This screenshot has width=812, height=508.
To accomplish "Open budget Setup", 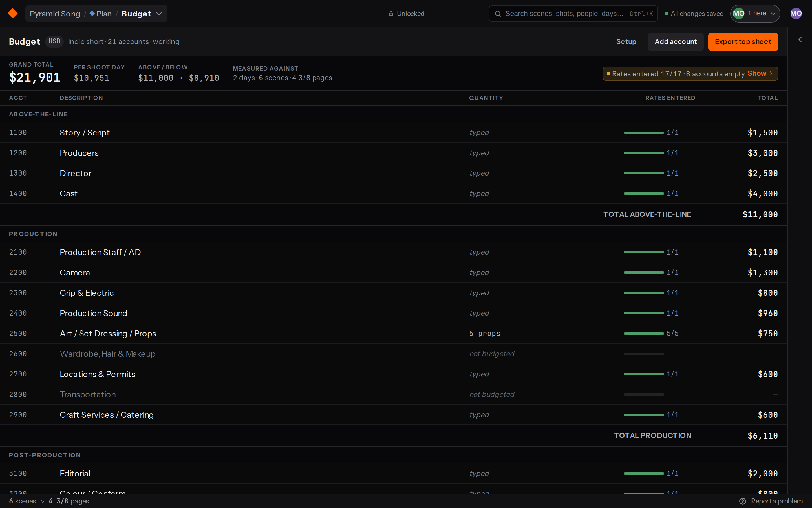I will tap(626, 42).
